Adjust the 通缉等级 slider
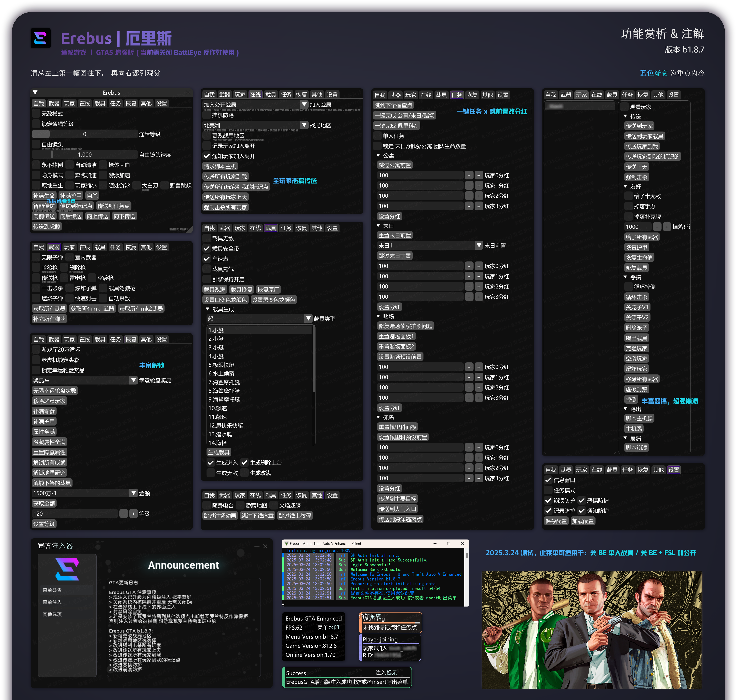Screen dimensions: 737x700 (85, 134)
